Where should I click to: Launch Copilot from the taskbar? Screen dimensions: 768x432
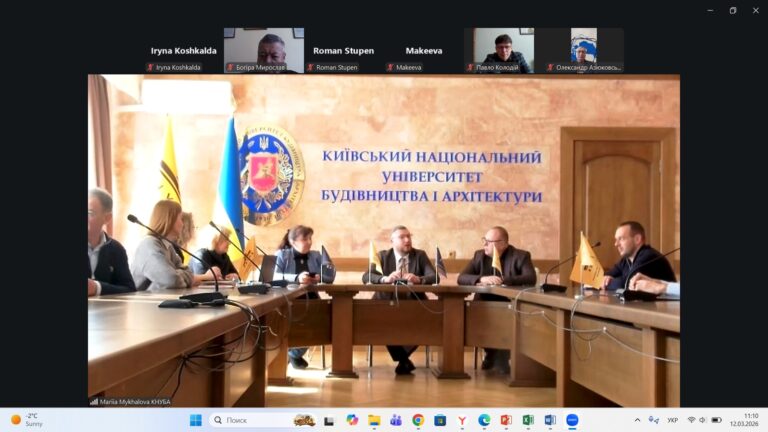point(352,420)
